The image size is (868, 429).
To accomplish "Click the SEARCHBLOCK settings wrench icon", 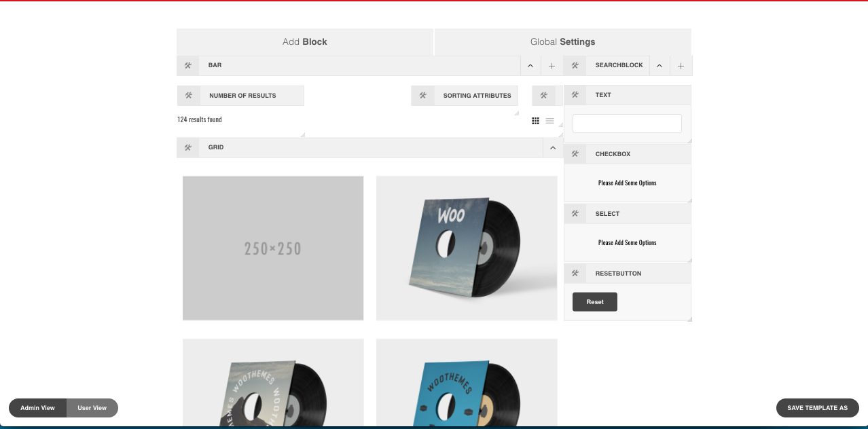I will point(575,66).
